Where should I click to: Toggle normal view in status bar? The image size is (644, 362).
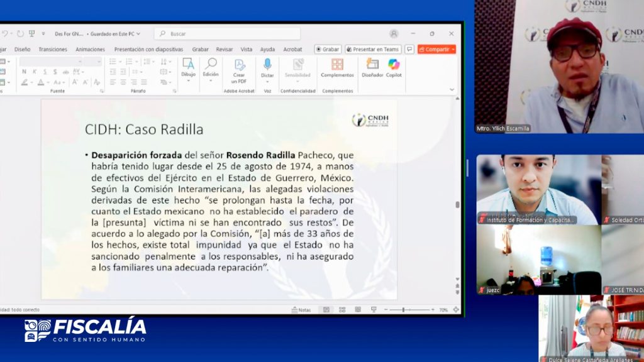coord(326,310)
